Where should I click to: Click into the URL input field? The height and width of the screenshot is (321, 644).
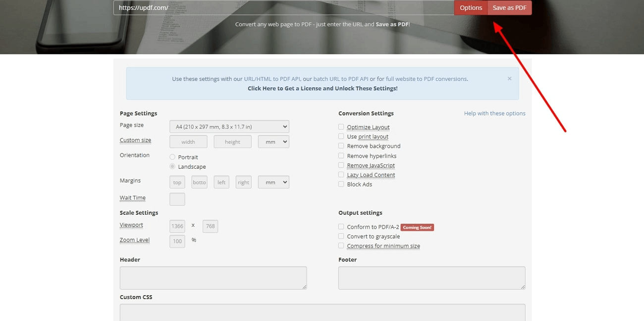[284, 7]
